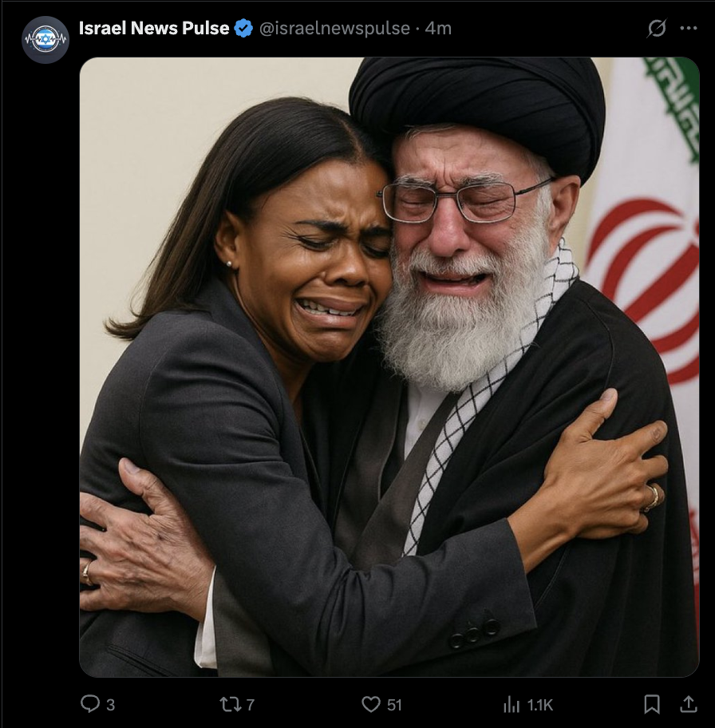Click the blue verified checkmark badge

(x=243, y=28)
